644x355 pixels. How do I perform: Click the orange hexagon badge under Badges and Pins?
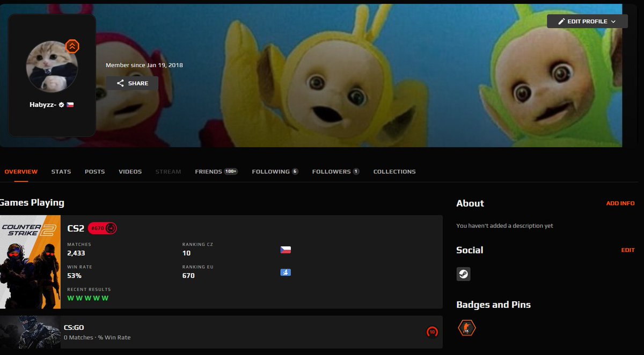point(467,328)
